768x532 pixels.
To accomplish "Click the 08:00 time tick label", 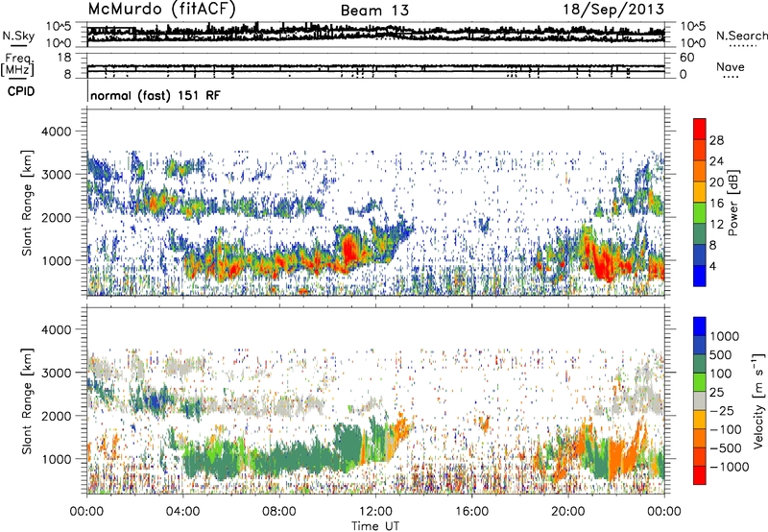I will coord(279,512).
